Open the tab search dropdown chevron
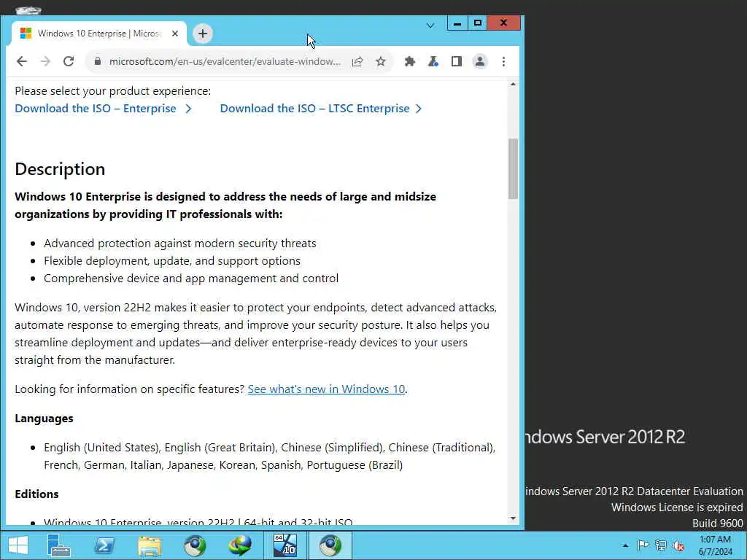The height and width of the screenshot is (560, 747). 430,26
